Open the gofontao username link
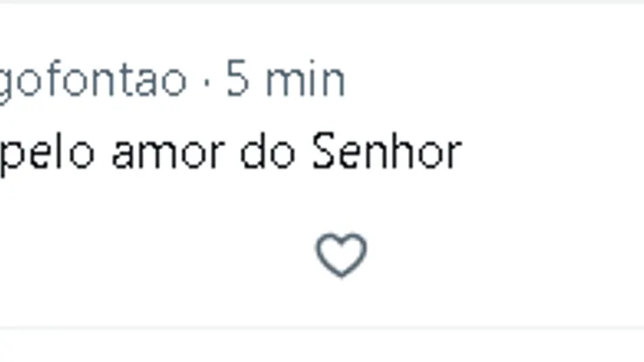The height and width of the screenshot is (362, 644). tap(92, 81)
